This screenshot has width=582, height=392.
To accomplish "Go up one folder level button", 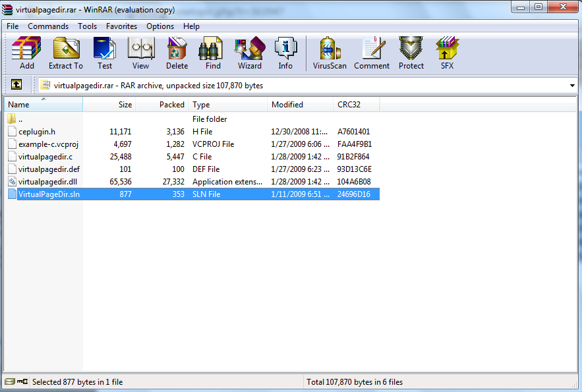I will (x=16, y=85).
